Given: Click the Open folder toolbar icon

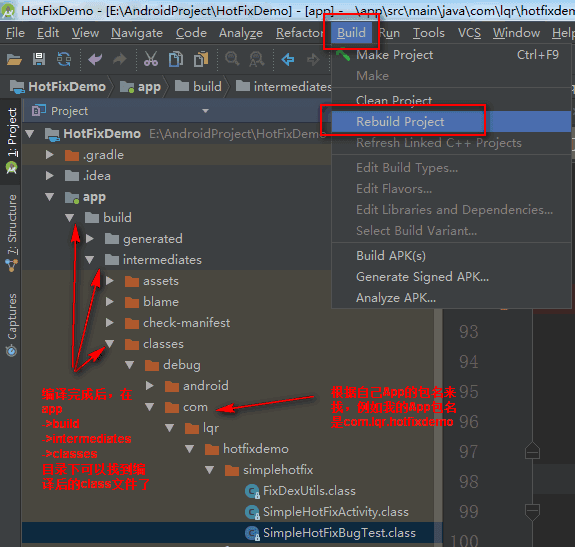Looking at the screenshot, I should click(14, 59).
